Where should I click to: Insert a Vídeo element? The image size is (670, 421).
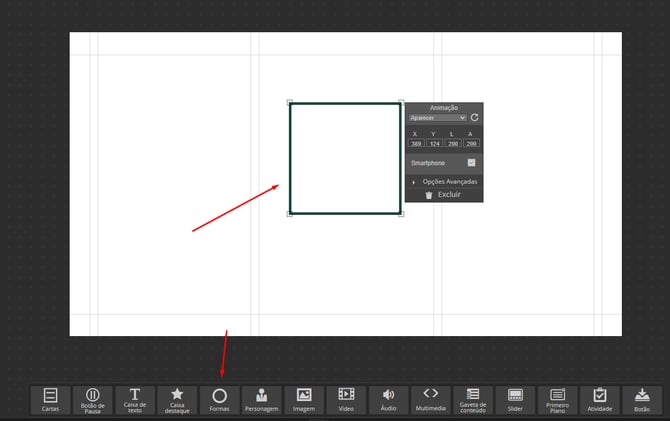pos(346,400)
